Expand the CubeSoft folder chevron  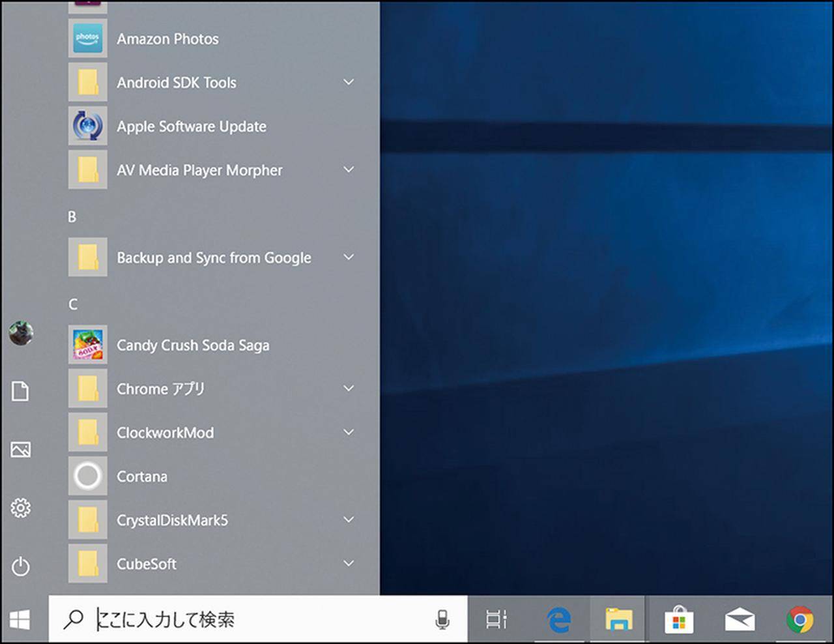(x=349, y=564)
